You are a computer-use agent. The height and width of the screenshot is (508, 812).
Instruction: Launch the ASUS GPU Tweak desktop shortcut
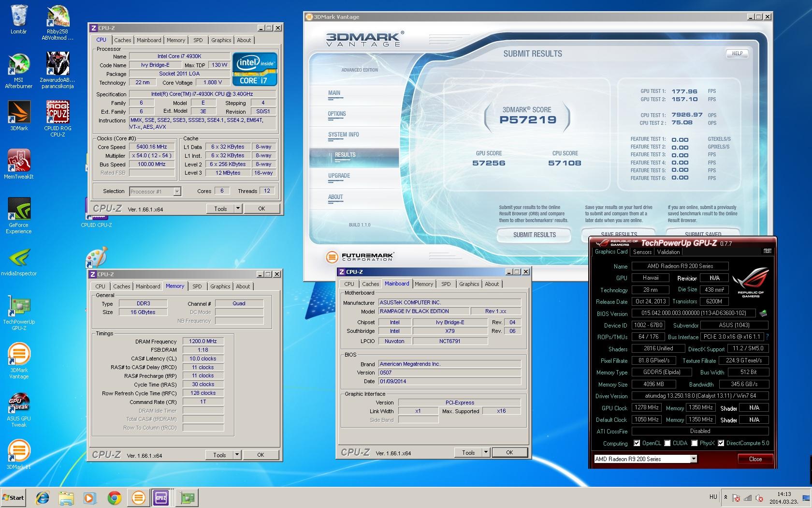tap(19, 409)
